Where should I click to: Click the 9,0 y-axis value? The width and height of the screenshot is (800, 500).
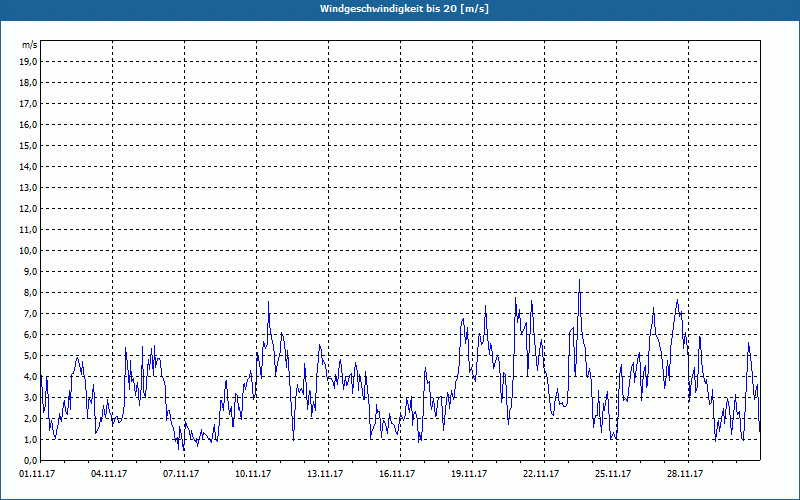pyautogui.click(x=30, y=271)
